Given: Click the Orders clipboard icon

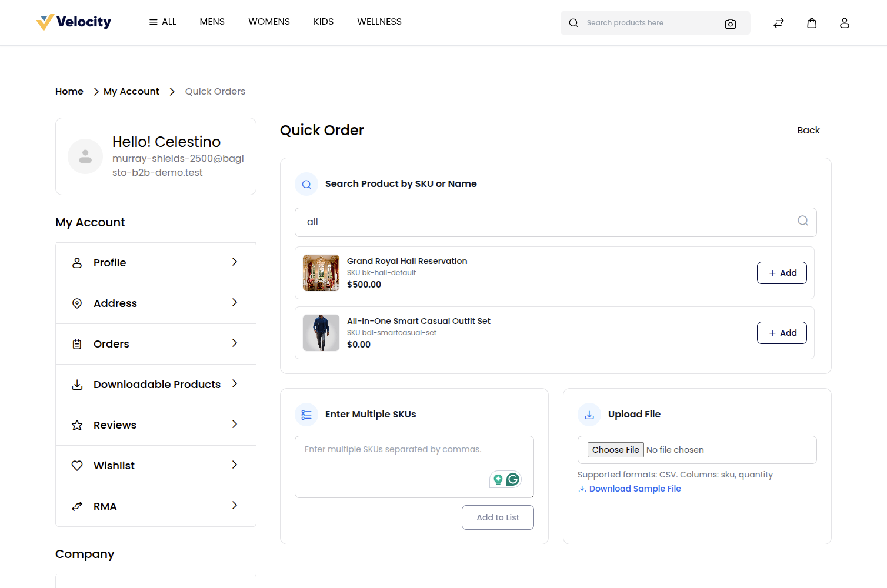Looking at the screenshot, I should [77, 344].
